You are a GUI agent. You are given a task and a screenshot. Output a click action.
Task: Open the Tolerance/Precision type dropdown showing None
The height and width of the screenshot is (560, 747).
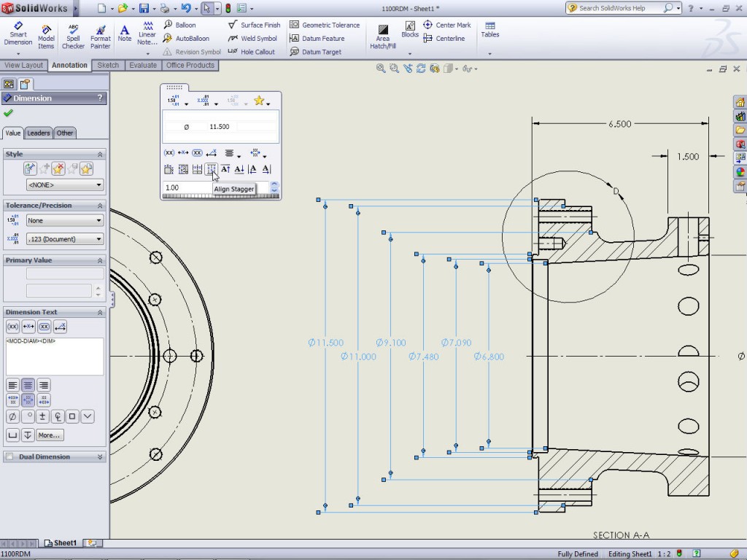[x=63, y=219]
